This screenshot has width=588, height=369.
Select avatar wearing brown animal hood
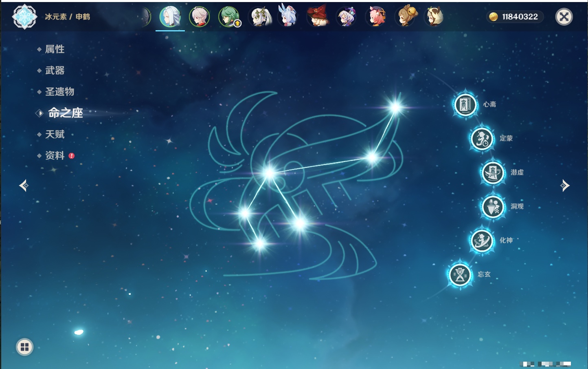[434, 17]
